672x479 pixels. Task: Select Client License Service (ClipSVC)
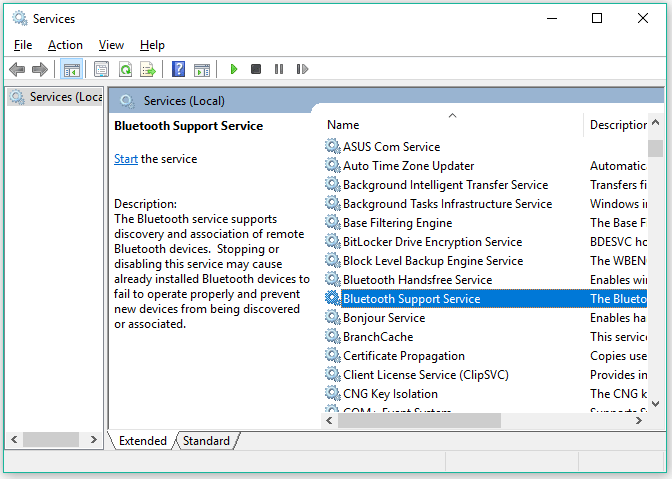(x=485, y=375)
